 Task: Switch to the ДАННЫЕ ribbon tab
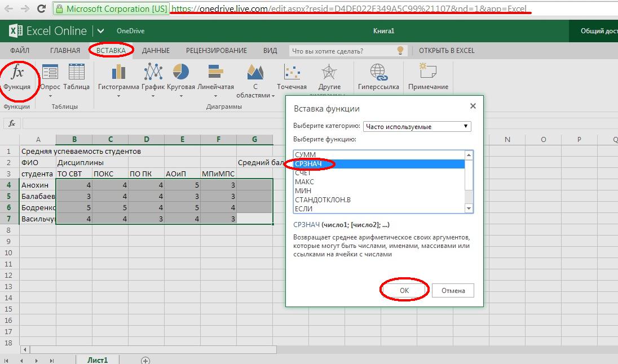point(156,51)
